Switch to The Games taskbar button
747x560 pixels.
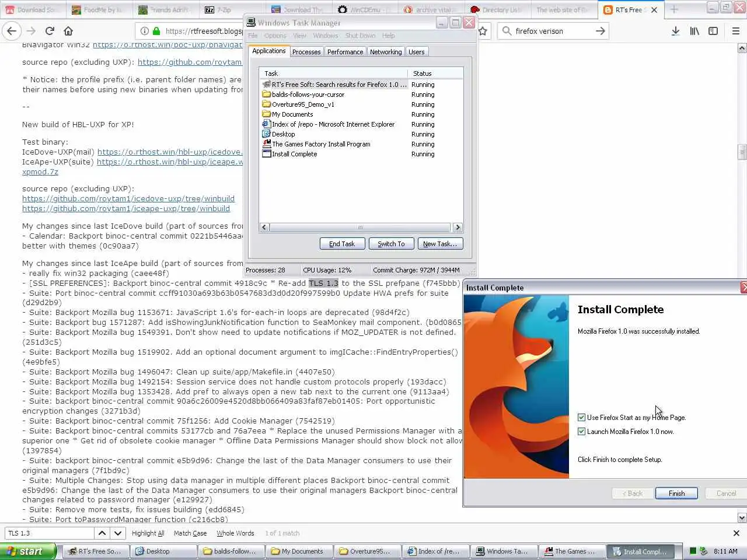tap(571, 551)
